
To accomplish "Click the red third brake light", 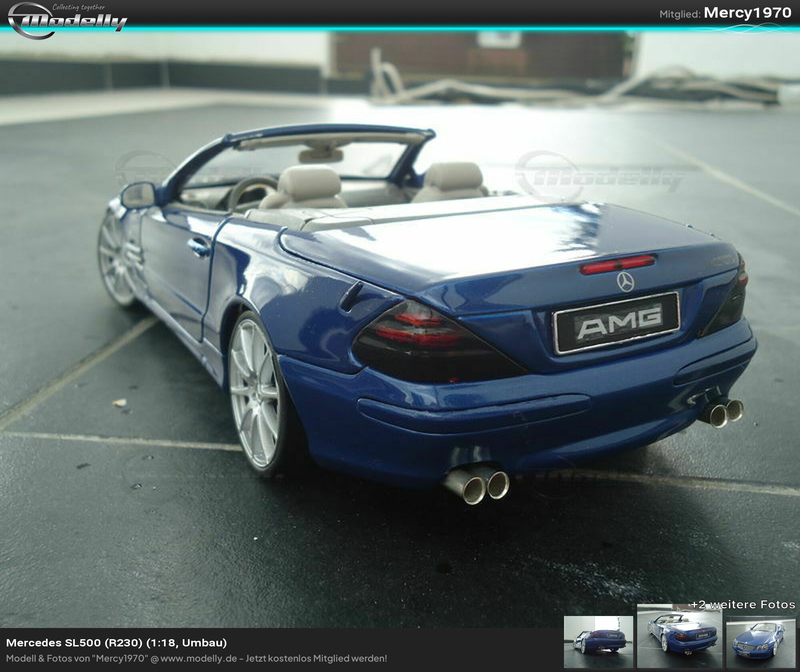I will coord(617,264).
